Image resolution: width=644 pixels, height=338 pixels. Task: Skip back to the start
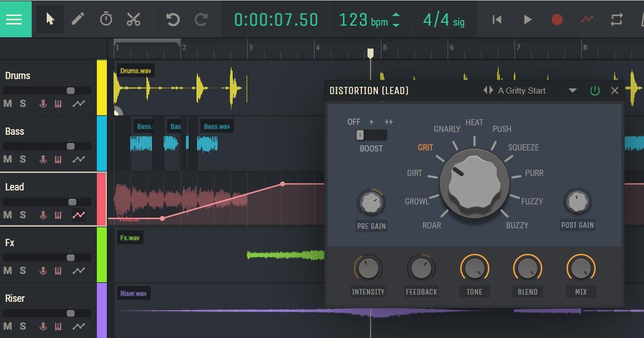click(497, 19)
